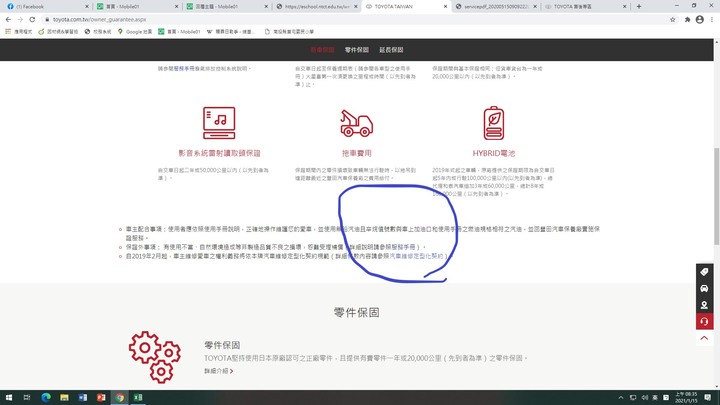The width and height of the screenshot is (720, 405).
Task: Close the servicepdf tab
Action: tap(535, 6)
